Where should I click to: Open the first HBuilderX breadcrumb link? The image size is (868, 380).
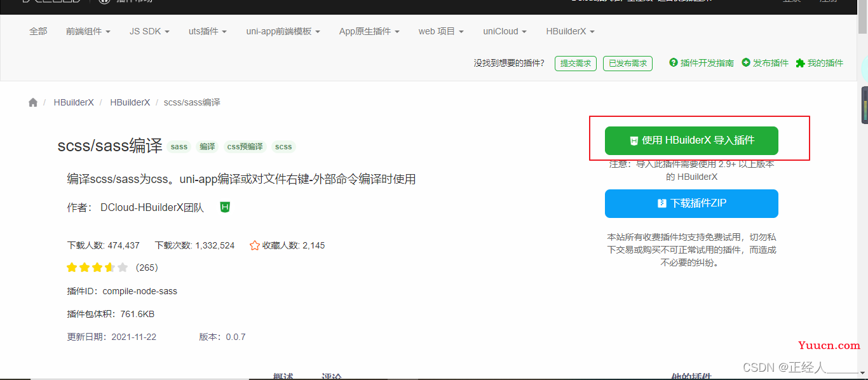(74, 102)
